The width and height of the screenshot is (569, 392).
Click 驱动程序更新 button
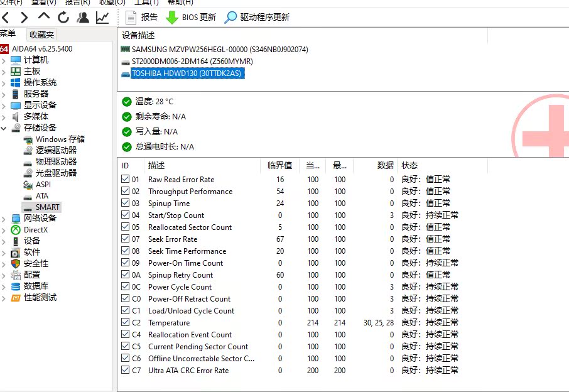pyautogui.click(x=257, y=17)
